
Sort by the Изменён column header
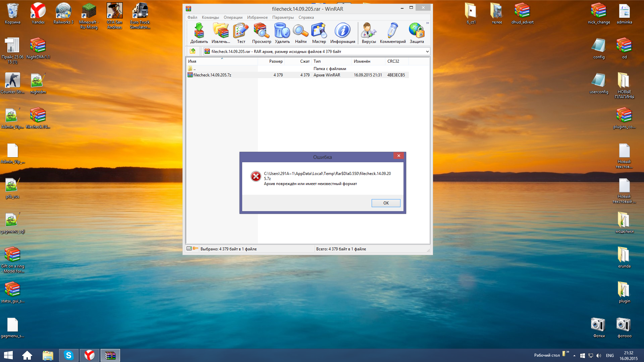pyautogui.click(x=369, y=61)
